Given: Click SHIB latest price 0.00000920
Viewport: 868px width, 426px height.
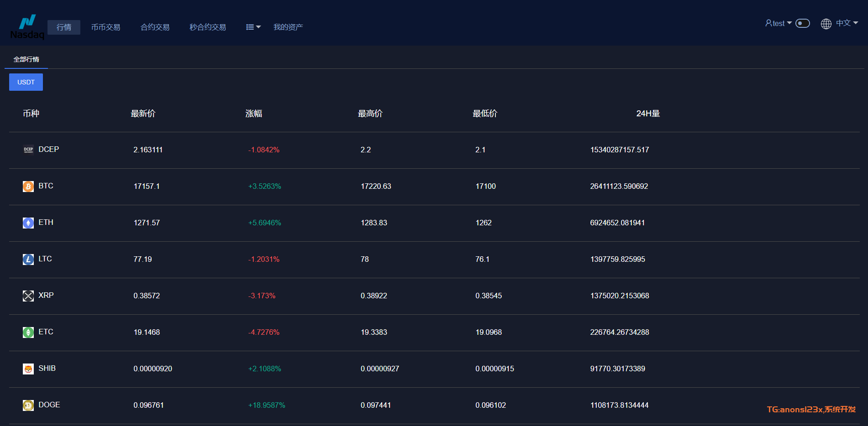Looking at the screenshot, I should [x=153, y=369].
